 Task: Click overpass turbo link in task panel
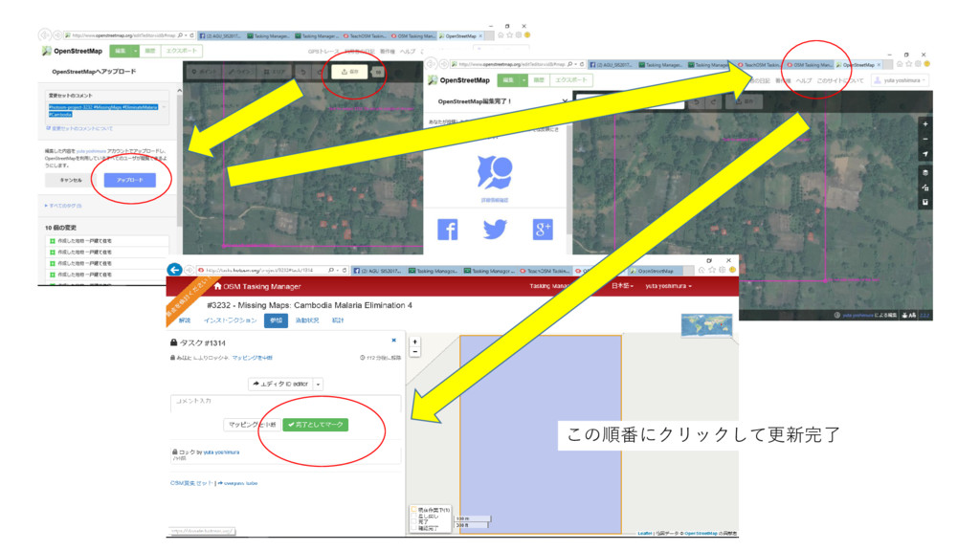pyautogui.click(x=238, y=483)
